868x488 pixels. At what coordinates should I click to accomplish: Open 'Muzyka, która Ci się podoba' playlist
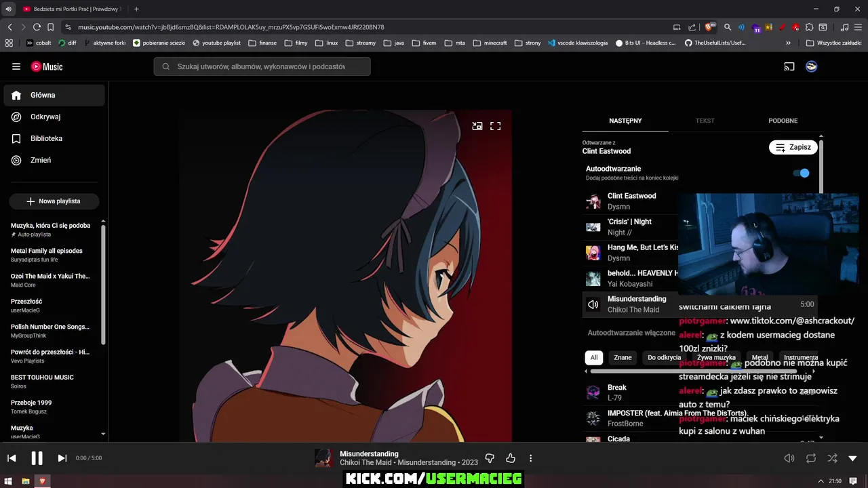click(x=51, y=230)
